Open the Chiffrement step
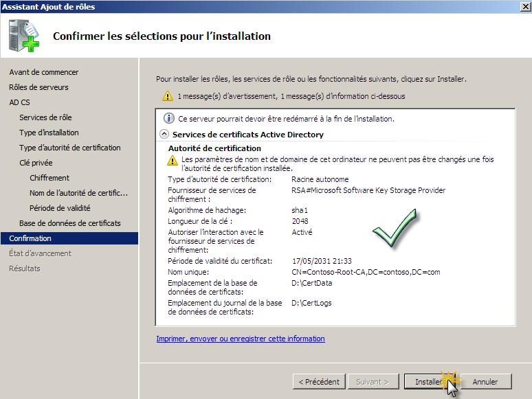 point(49,178)
